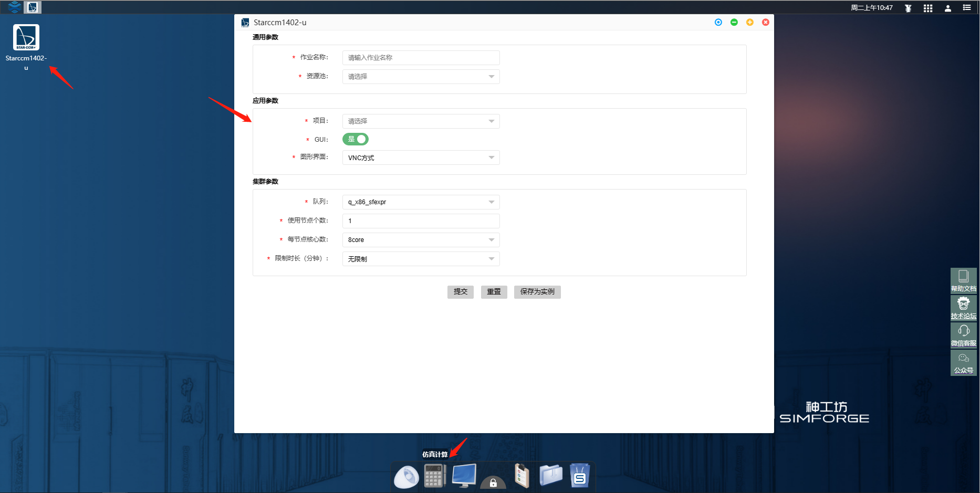
Task: Open 公众号 official account side button
Action: [x=964, y=363]
